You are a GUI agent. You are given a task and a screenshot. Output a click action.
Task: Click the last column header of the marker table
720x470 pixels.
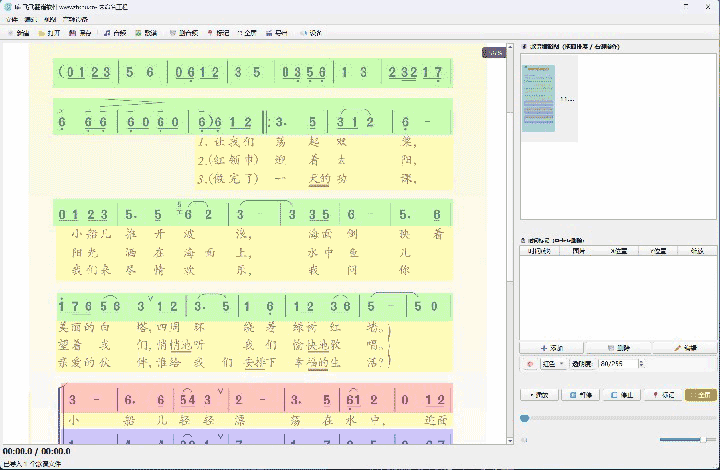697,251
